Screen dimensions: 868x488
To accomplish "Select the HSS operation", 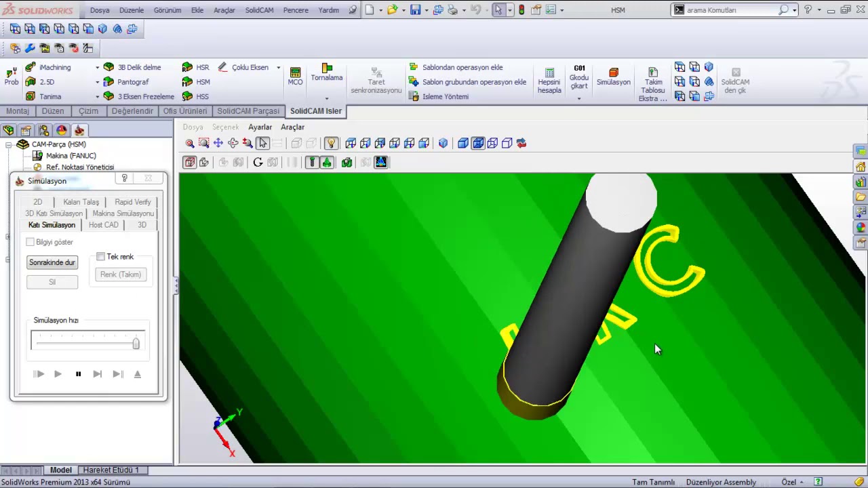I will (195, 96).
